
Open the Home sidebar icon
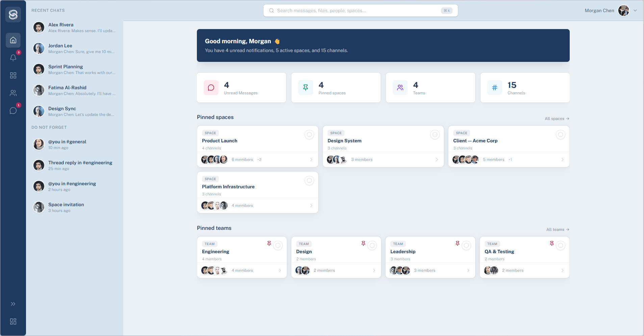coord(13,40)
